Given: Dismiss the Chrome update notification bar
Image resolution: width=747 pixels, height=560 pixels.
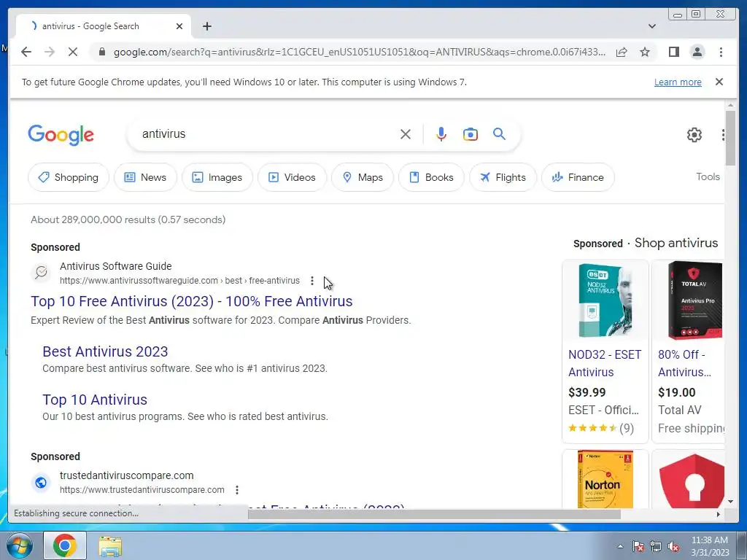Looking at the screenshot, I should click(x=719, y=82).
